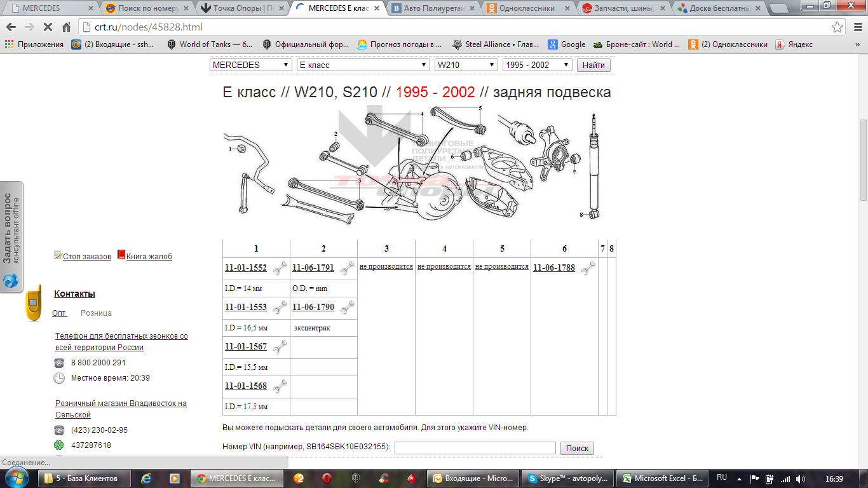Open Приложения apps shortcut in bookmarks bar
Image resolution: width=868 pixels, height=488 pixels.
[34, 44]
